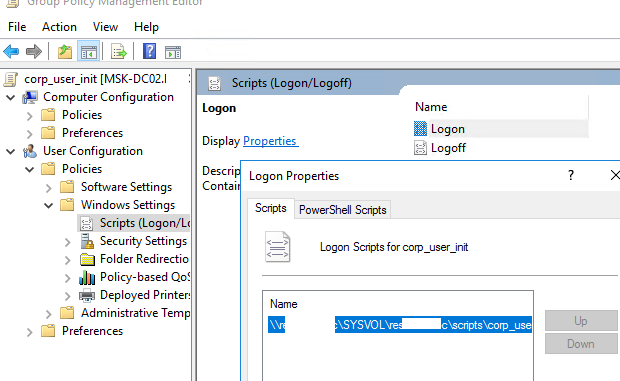The width and height of the screenshot is (620, 381).
Task: Click the Deployed Printers printer icon
Action: click(87, 295)
